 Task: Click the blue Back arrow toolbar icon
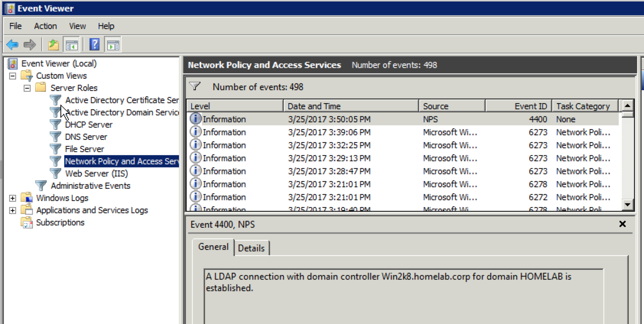12,45
